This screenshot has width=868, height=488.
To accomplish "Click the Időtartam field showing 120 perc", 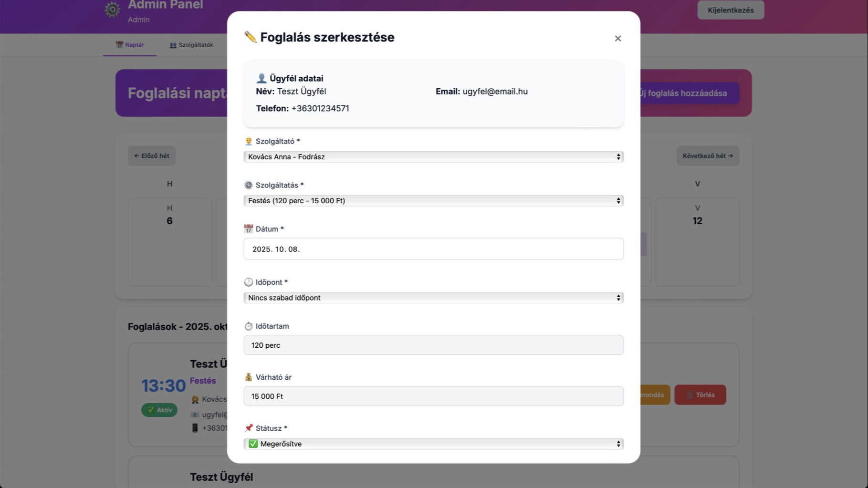I will tap(433, 345).
